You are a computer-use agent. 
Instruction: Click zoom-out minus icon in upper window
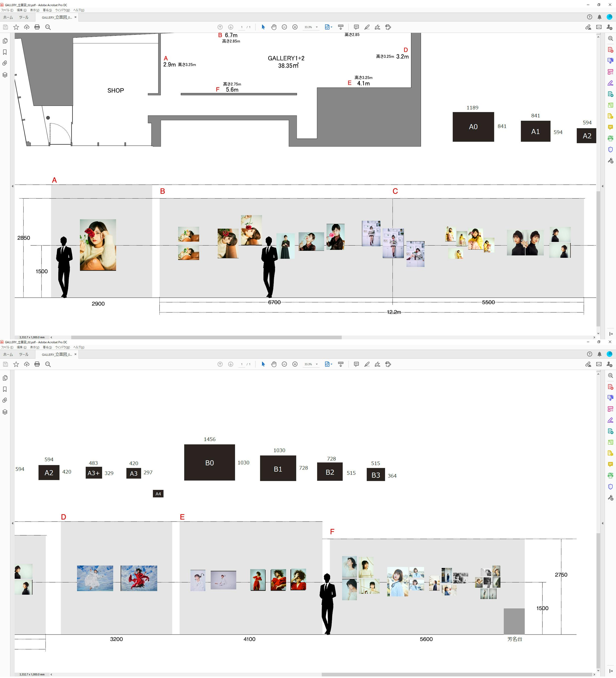[x=284, y=27]
